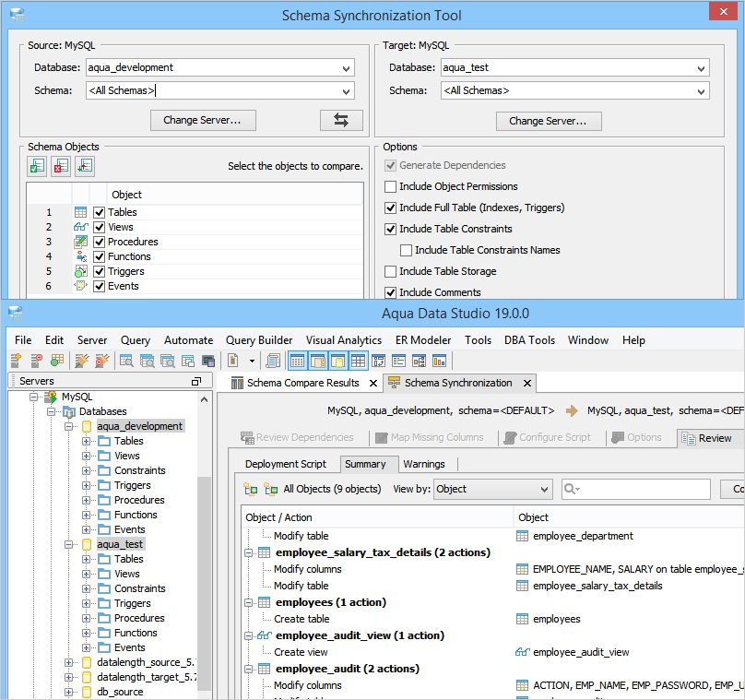
Task: Select the aqua_test database node
Action: pyautogui.click(x=120, y=544)
